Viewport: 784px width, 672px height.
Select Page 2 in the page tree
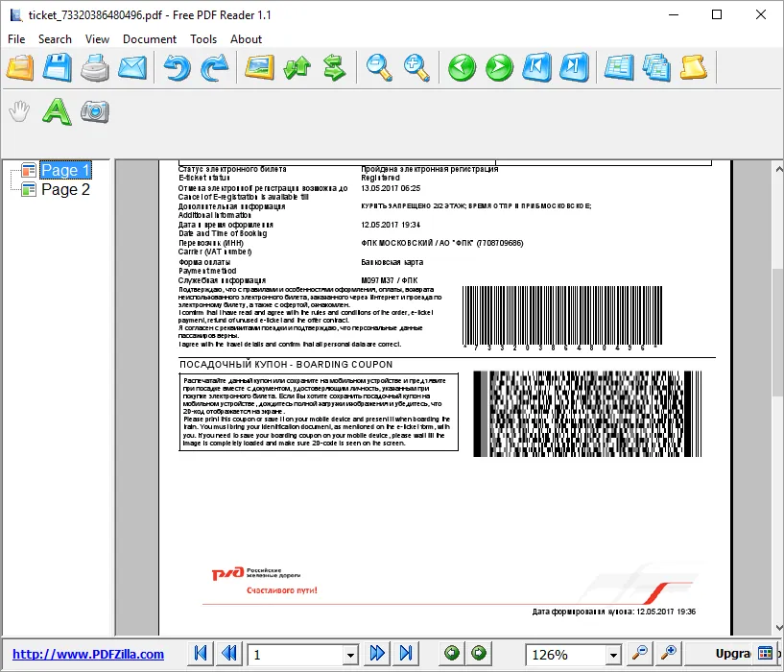tap(65, 190)
